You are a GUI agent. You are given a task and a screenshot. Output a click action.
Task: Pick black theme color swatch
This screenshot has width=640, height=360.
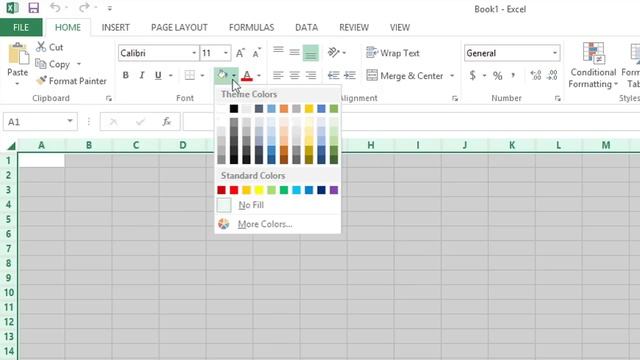point(234,109)
